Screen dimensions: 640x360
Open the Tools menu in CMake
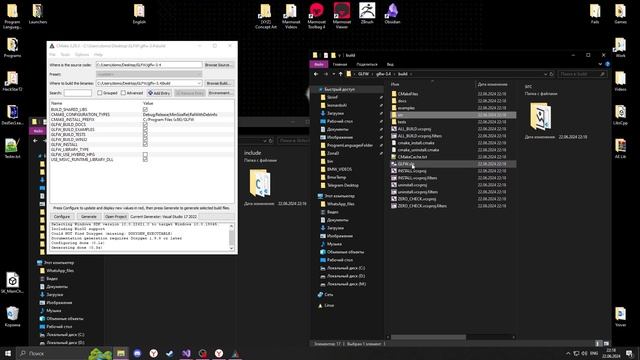(65, 55)
